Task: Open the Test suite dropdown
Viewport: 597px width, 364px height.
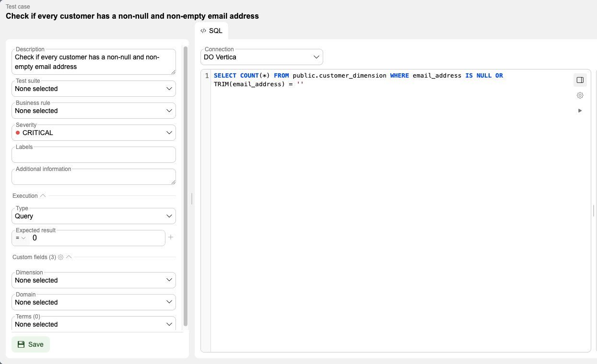Action: point(94,89)
